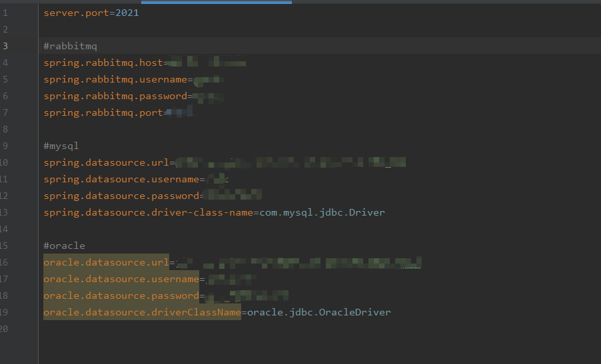Click highlighted oracle.datasource.password key
Screen dimensions: 601x364
click(121, 296)
